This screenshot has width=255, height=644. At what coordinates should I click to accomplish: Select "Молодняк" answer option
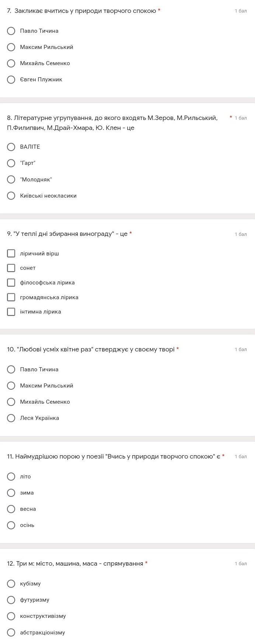[x=11, y=180]
